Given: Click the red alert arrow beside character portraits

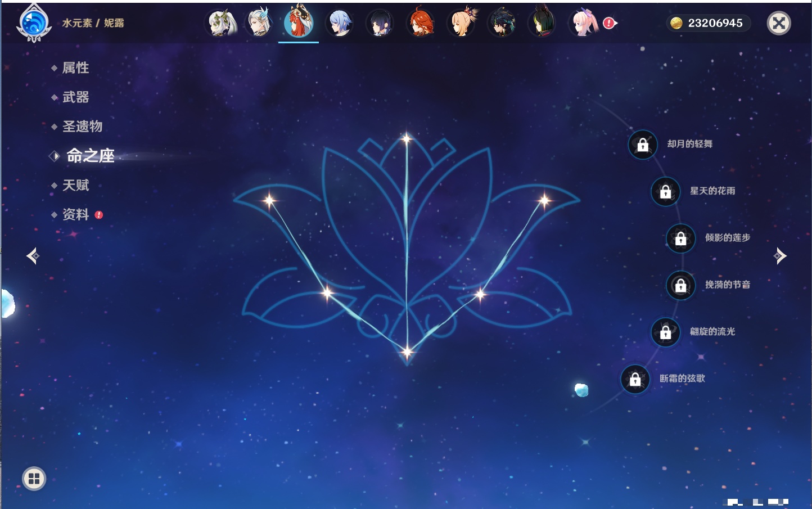Looking at the screenshot, I should pos(610,23).
